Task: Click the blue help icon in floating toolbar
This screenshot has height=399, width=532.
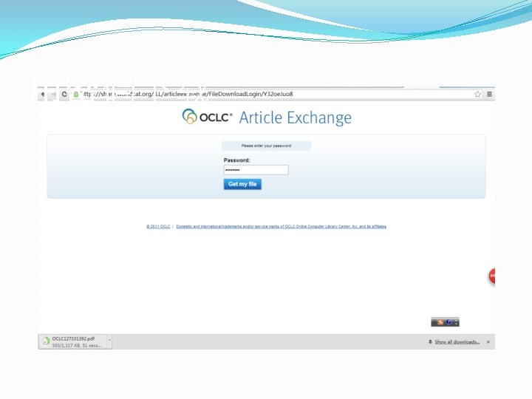Action: pos(449,322)
